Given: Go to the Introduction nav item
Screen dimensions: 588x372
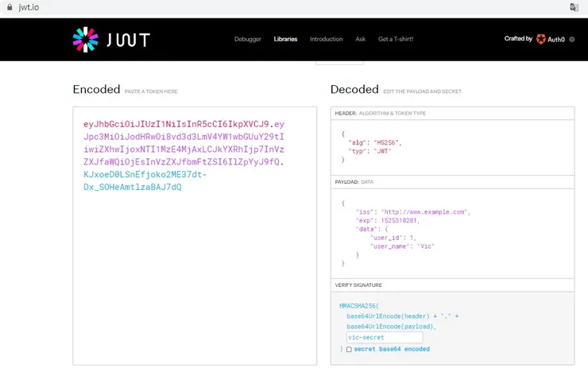Looking at the screenshot, I should coord(327,39).
